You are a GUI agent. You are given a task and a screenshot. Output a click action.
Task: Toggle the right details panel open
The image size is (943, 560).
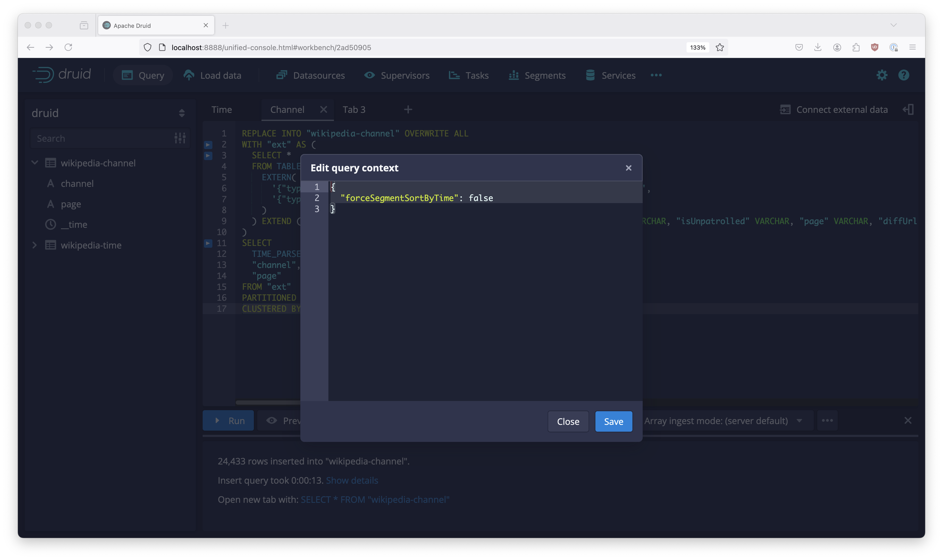pos(909,109)
